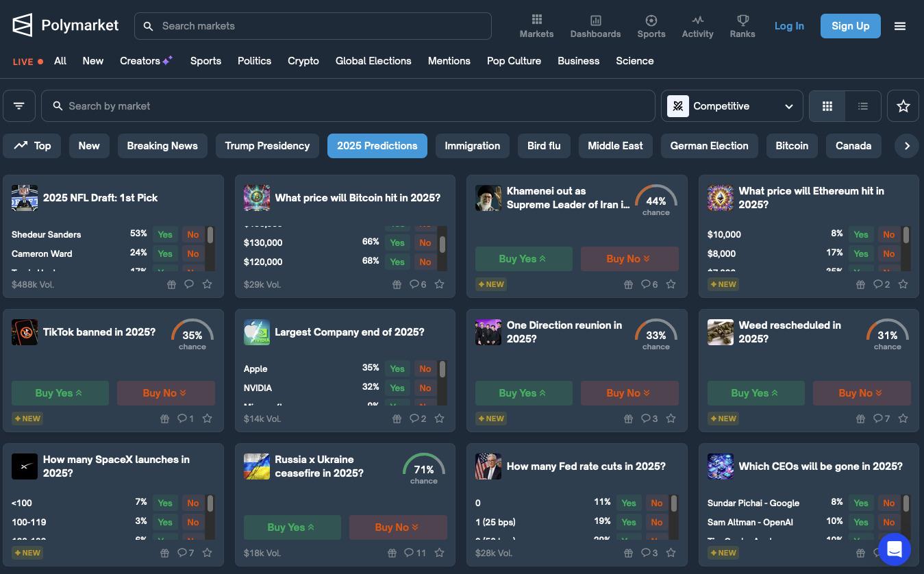Switch to list view layout
This screenshot has height=574, width=924.
[863, 106]
